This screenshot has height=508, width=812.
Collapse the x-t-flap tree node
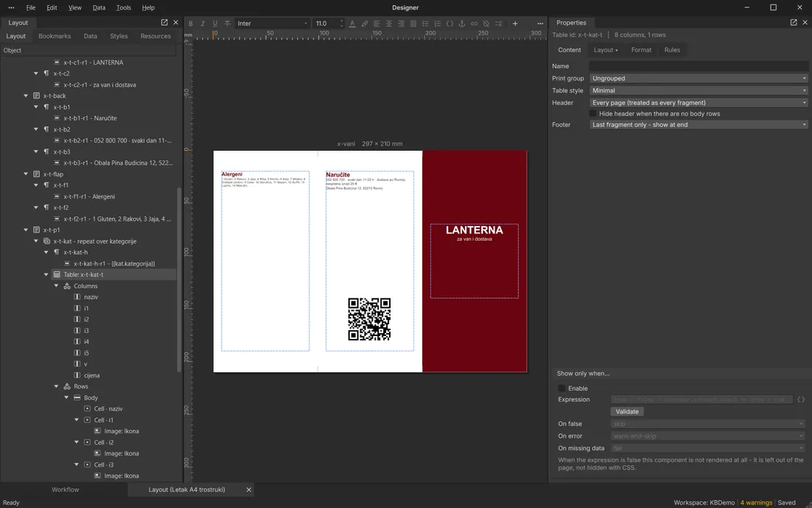coord(26,174)
